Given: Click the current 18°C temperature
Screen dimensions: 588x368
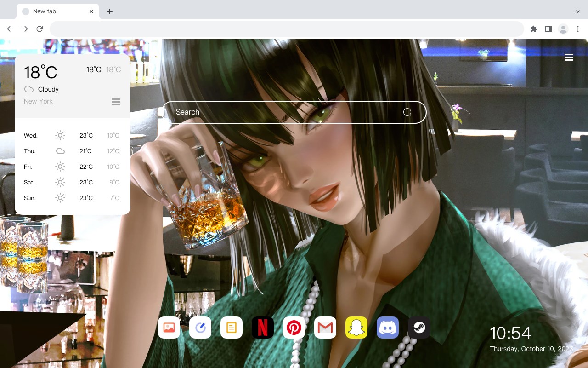Looking at the screenshot, I should tap(40, 72).
